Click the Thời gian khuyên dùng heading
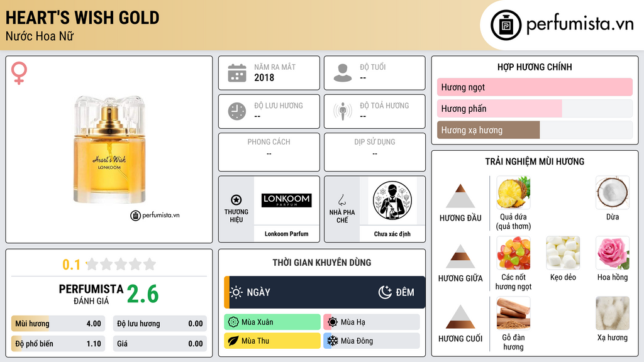This screenshot has width=644, height=362. pos(322,262)
